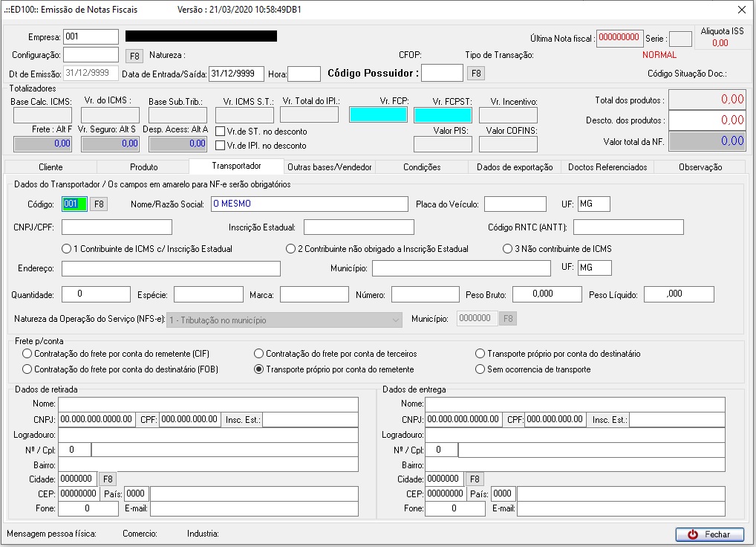The height and width of the screenshot is (547, 756).
Task: Select frete por conta do destinatário (FOB)
Action: pos(27,369)
